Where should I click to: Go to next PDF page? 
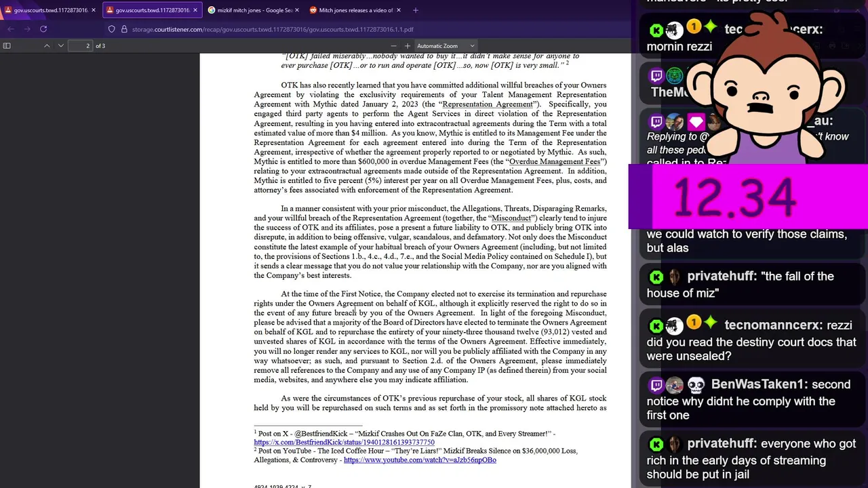pyautogui.click(x=61, y=45)
